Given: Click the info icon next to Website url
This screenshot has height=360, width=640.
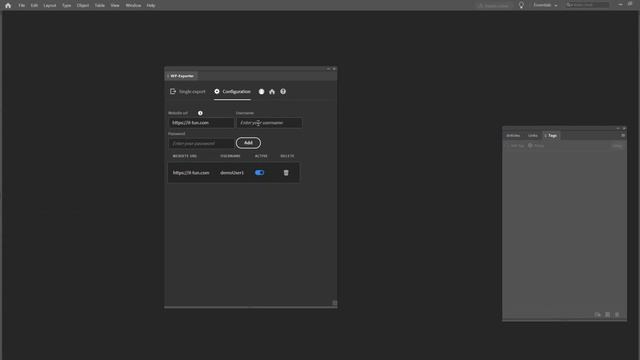Looking at the screenshot, I should (x=200, y=113).
